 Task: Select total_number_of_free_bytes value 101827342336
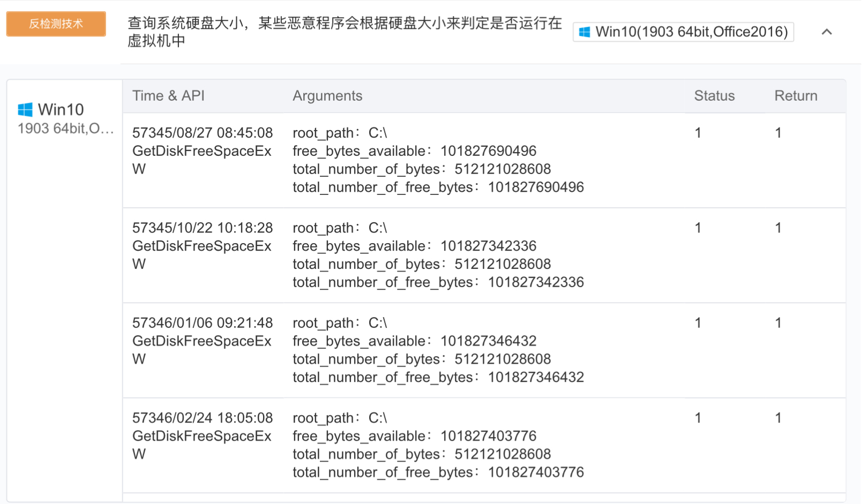coord(536,282)
